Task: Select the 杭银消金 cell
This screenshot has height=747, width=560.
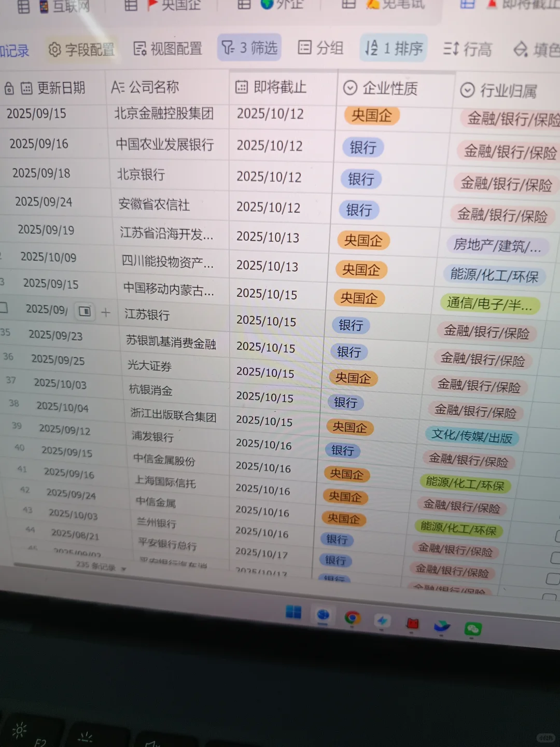Action: tap(151, 390)
